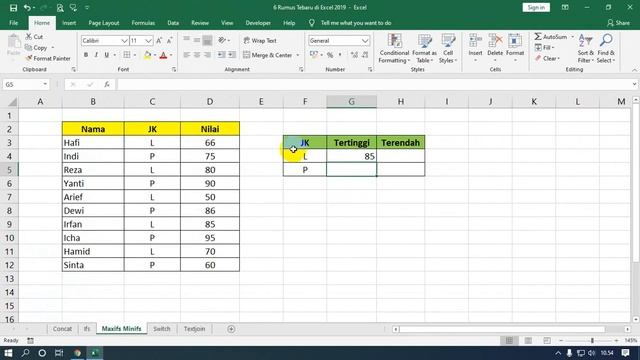
Task: Increase font size with larger A icon
Action: (x=159, y=40)
